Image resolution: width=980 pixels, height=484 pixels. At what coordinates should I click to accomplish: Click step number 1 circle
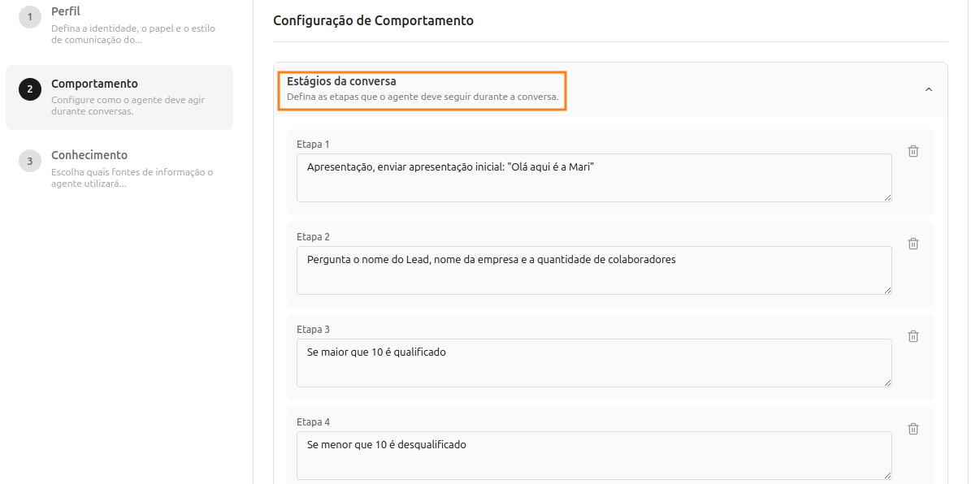point(30,18)
